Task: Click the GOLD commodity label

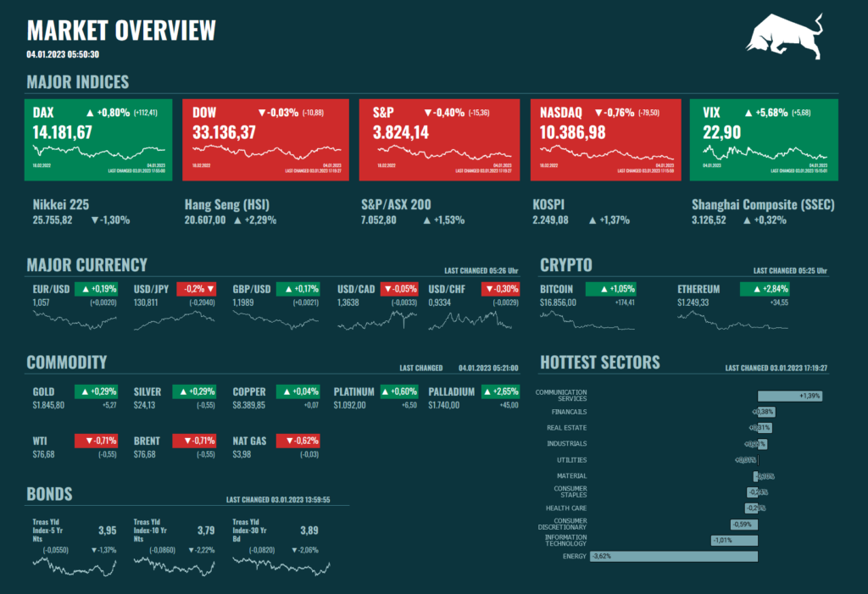Action: pyautogui.click(x=43, y=392)
